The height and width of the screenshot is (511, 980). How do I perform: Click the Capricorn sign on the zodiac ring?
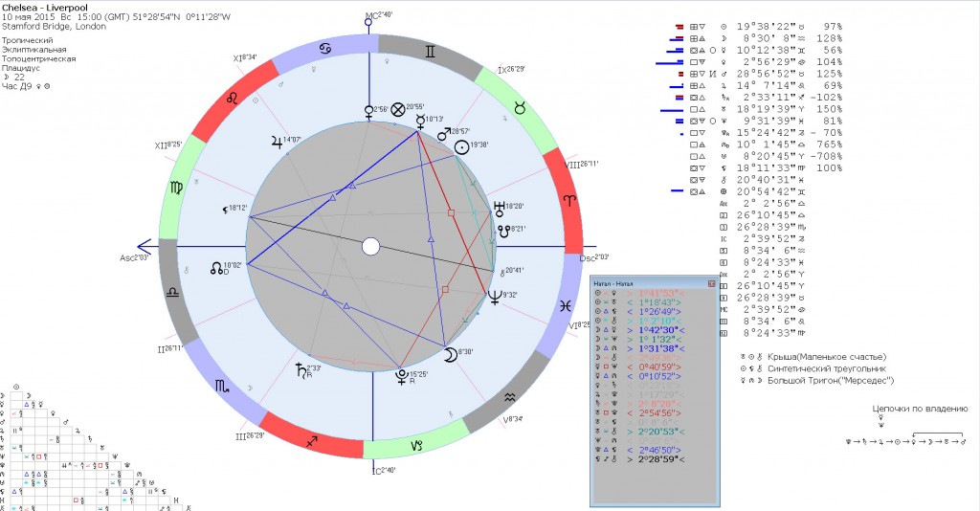tap(417, 445)
